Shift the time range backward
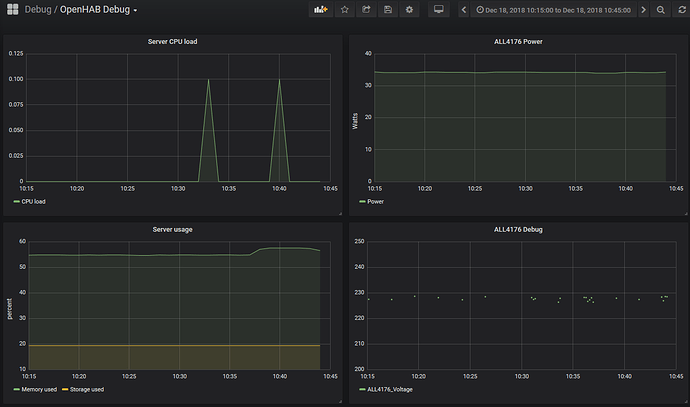Viewport: 690px width, 407px height. coord(464,10)
